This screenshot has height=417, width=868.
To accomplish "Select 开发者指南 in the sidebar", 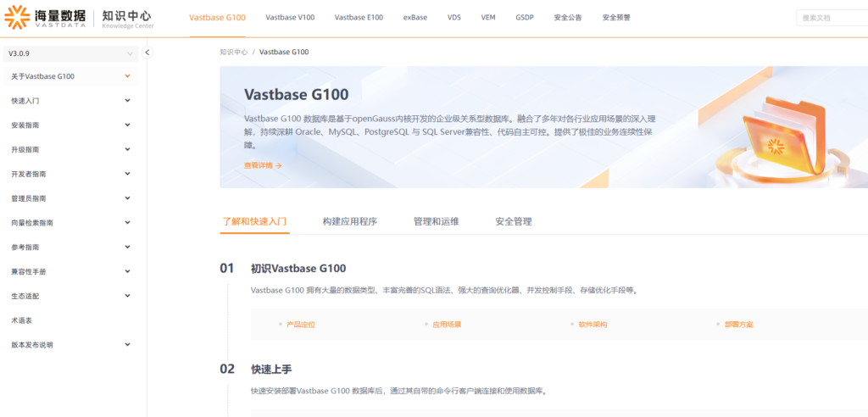I will coord(29,174).
